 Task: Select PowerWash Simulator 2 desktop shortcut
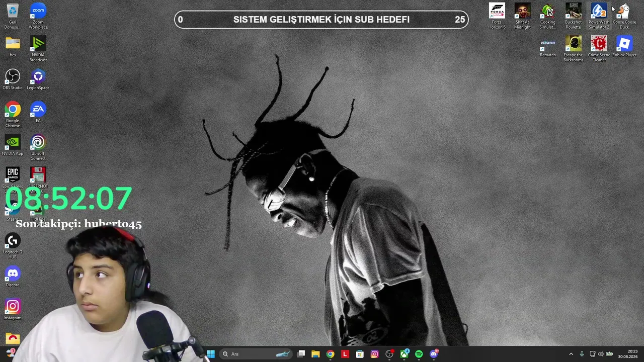599,16
